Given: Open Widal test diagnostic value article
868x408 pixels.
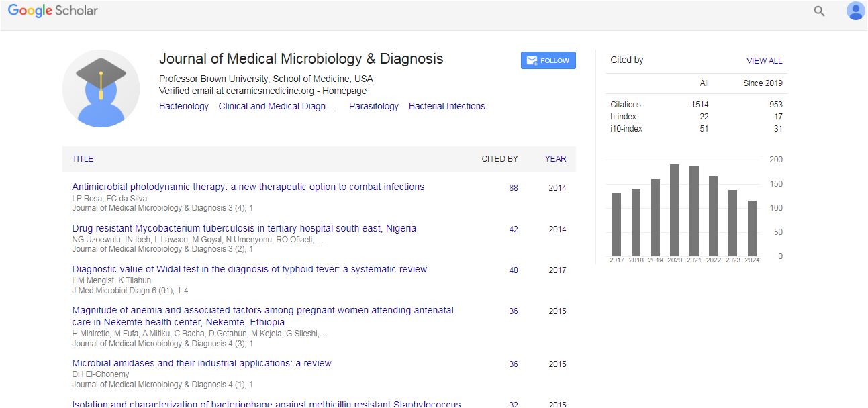Looking at the screenshot, I should tap(249, 269).
